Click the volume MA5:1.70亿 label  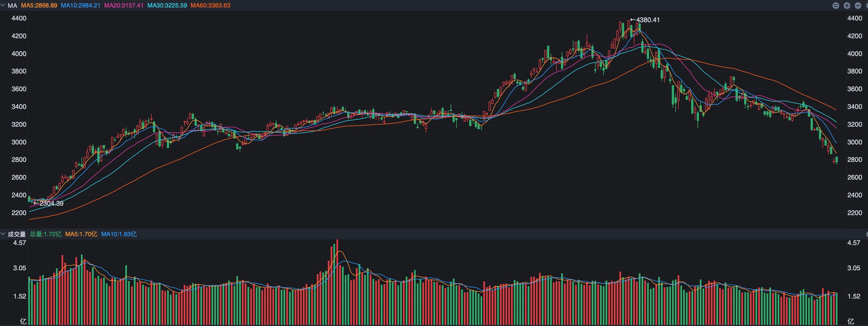tap(81, 234)
